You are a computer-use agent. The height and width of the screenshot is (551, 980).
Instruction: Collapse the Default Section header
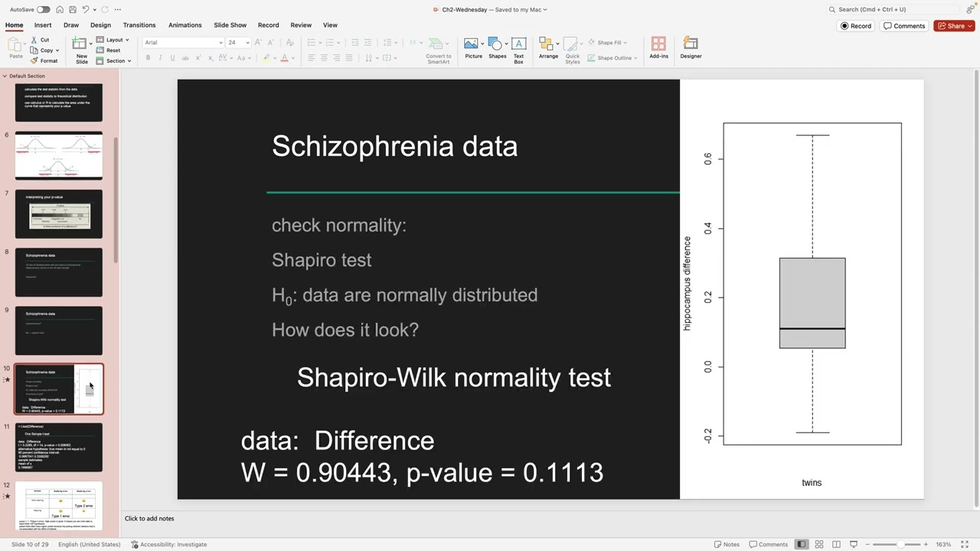(5, 76)
